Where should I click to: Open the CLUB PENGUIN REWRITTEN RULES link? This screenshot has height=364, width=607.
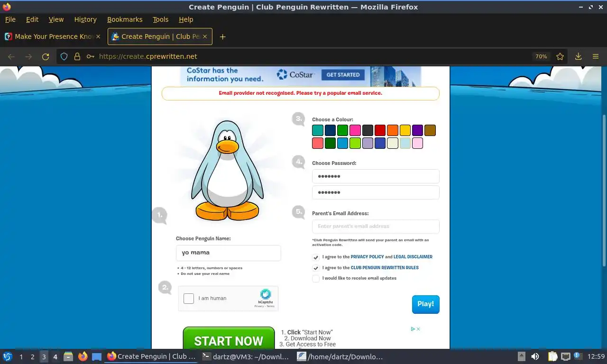tap(385, 268)
